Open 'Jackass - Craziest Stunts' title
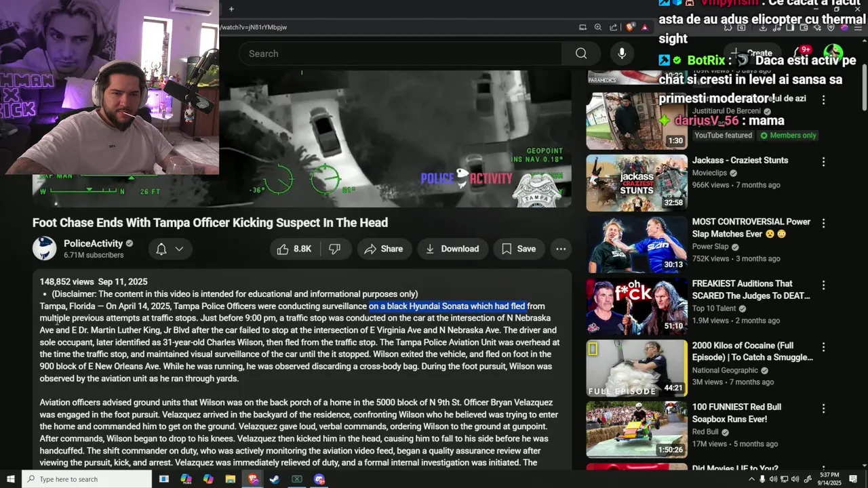 tap(740, 161)
